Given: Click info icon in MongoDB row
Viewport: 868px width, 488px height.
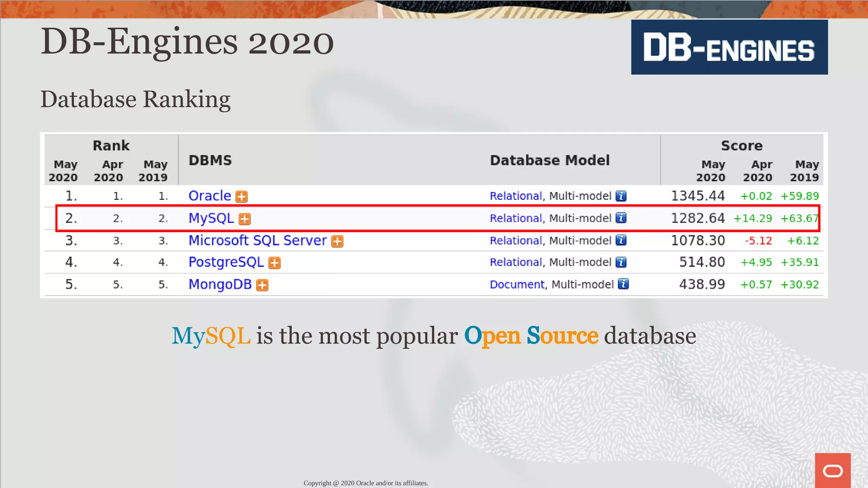Looking at the screenshot, I should pos(623,284).
